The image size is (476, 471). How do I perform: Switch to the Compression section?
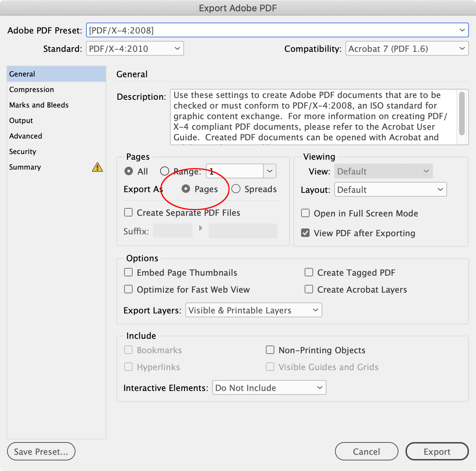(32, 89)
